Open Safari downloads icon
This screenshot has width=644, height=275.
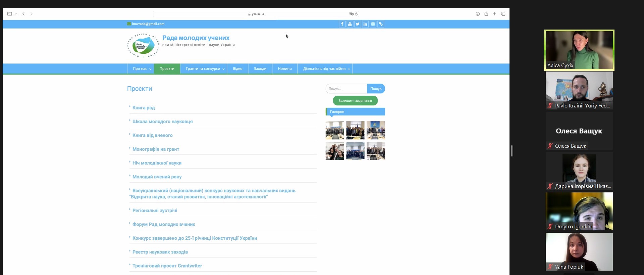pyautogui.click(x=478, y=14)
